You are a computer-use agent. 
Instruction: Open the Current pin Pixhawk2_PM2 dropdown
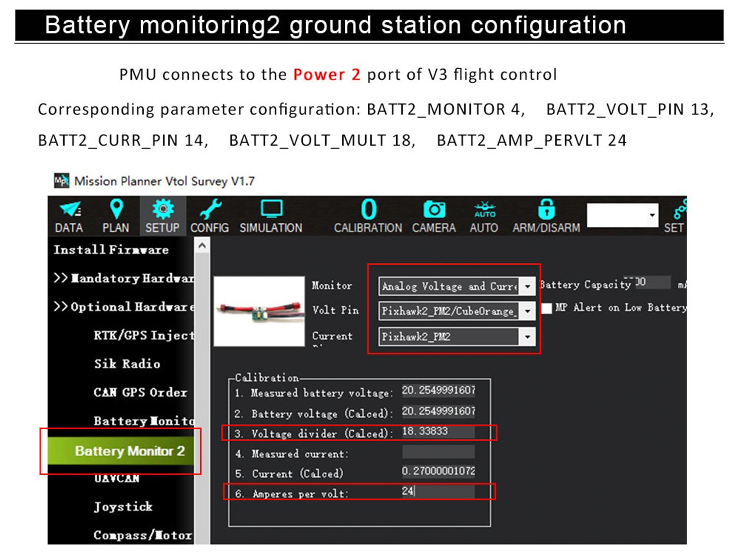tap(527, 336)
